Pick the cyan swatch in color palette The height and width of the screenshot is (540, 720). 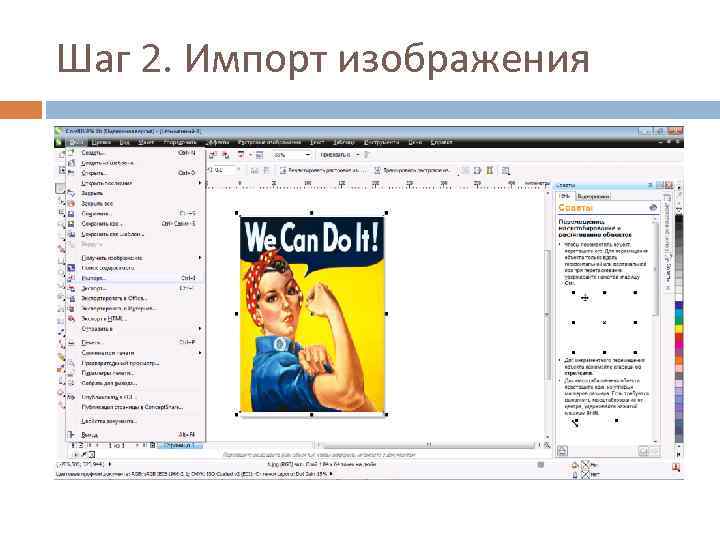click(x=679, y=315)
